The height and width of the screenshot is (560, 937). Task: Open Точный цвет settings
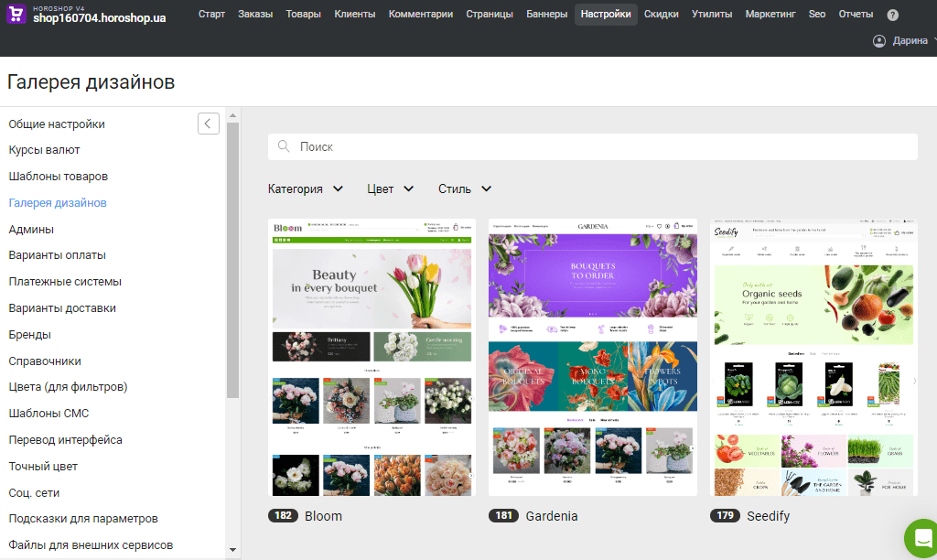click(43, 466)
